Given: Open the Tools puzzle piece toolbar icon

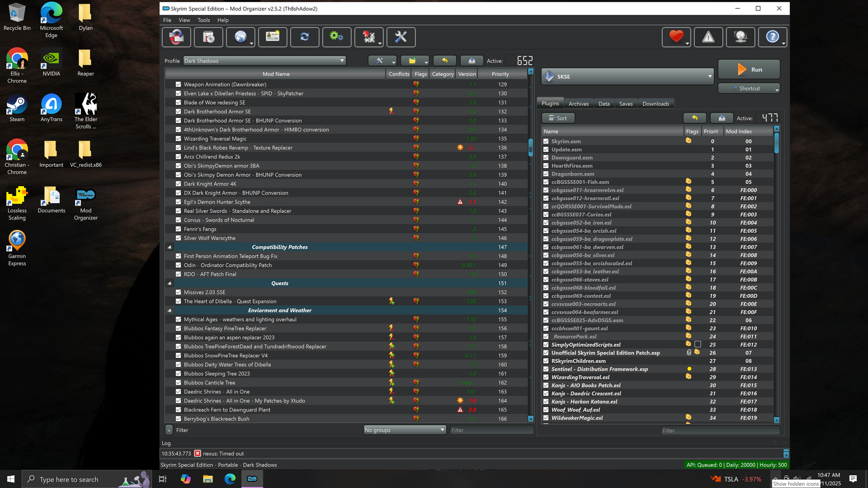Looking at the screenshot, I should 369,37.
